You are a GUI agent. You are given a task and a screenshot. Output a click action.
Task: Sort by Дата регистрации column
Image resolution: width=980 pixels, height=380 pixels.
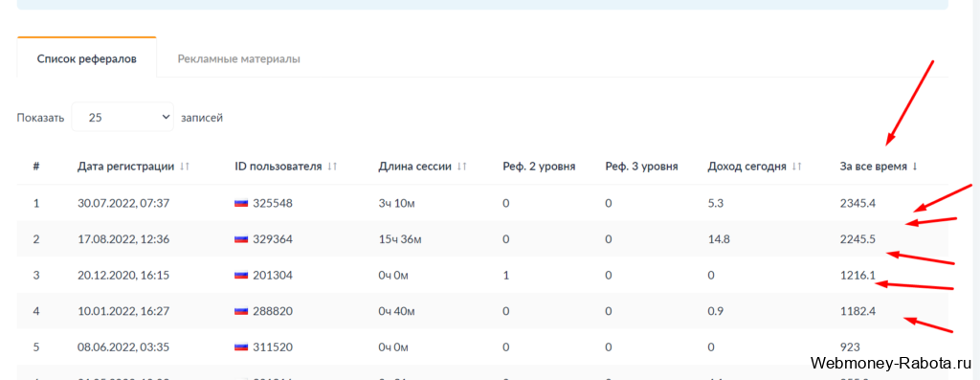point(133,167)
